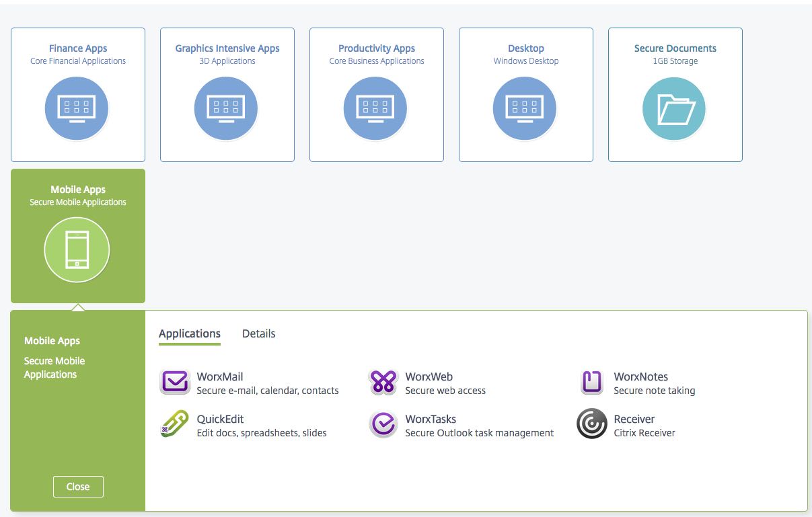The width and height of the screenshot is (812, 517).
Task: Open the Desktop monitor icon
Action: coord(525,109)
